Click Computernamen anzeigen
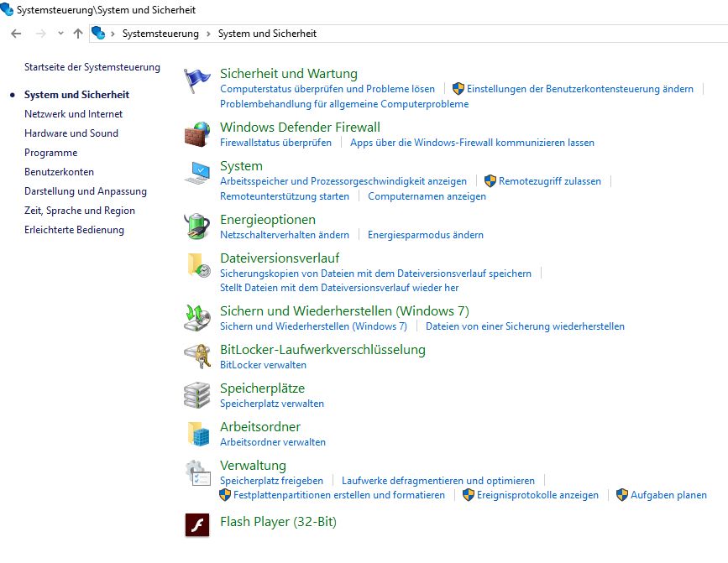728x563 pixels. point(427,196)
